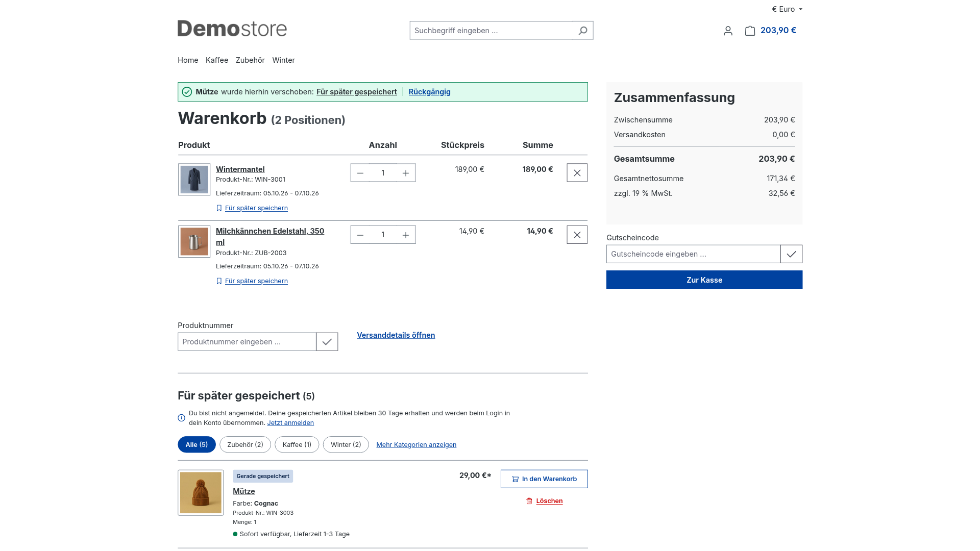This screenshot has height=551, width=980.
Task: Click the Demostore logo
Action: (x=232, y=29)
